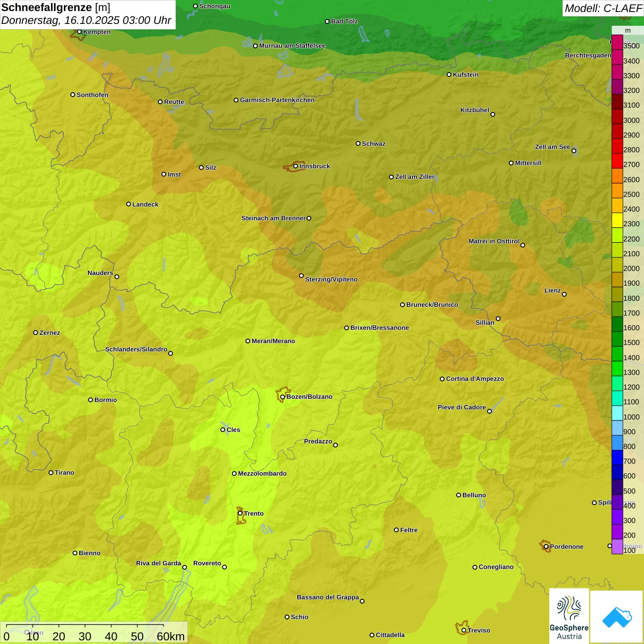Click the 1600 m green legend color

pyautogui.click(x=617, y=324)
